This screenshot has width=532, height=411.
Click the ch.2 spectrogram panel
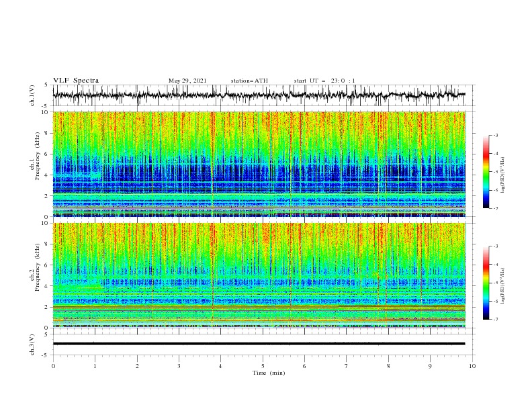pyautogui.click(x=259, y=275)
